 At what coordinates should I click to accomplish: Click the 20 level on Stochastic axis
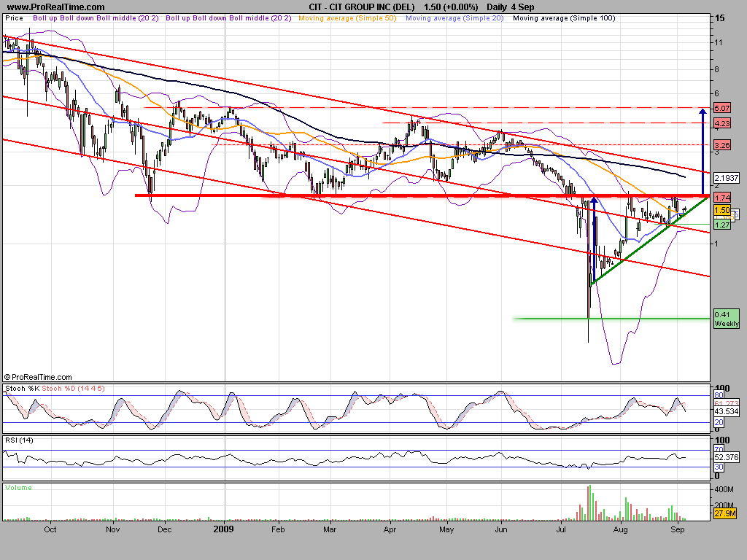tap(719, 422)
